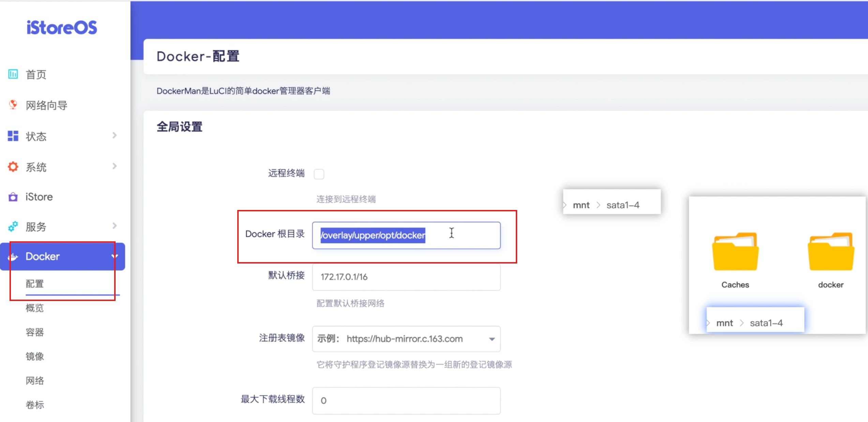Click the home dashboard icon beside 首页

coord(13,74)
